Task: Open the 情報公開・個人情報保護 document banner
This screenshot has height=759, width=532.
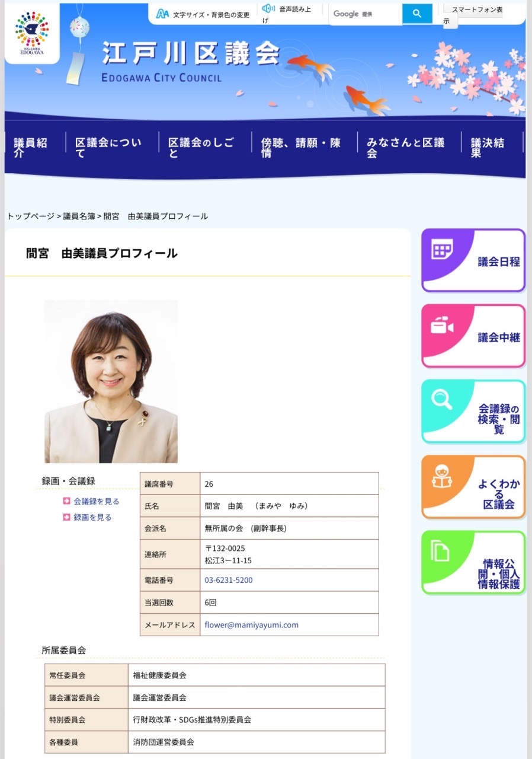Action: (x=473, y=562)
